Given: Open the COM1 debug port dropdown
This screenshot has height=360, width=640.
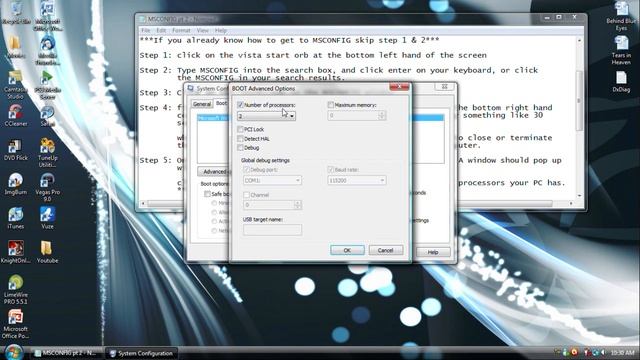Looking at the screenshot, I should click(x=272, y=180).
